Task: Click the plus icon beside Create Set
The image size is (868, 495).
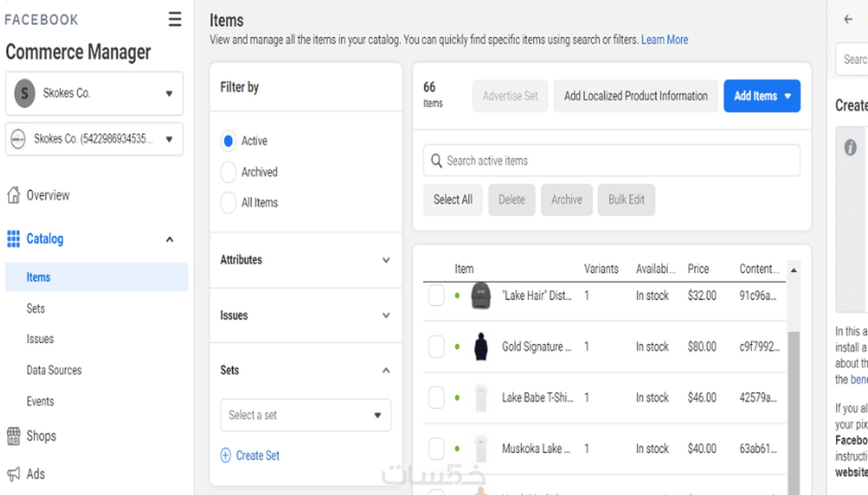Action: coord(226,455)
